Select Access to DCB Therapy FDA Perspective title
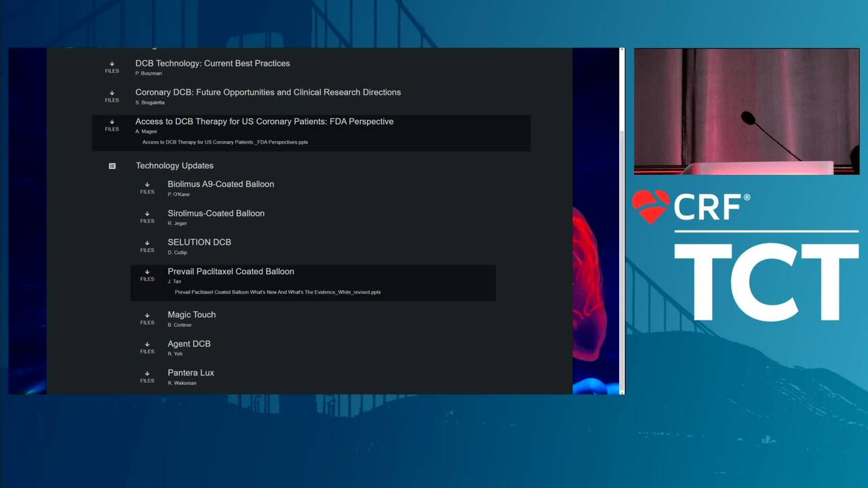868x488 pixels. tap(264, 121)
